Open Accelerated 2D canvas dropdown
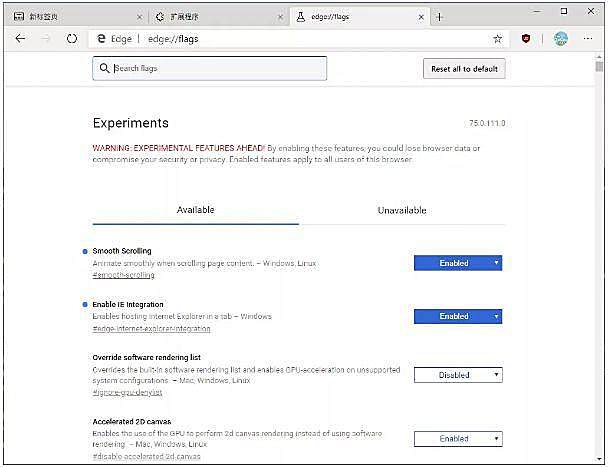The width and height of the screenshot is (609, 467). click(x=458, y=439)
